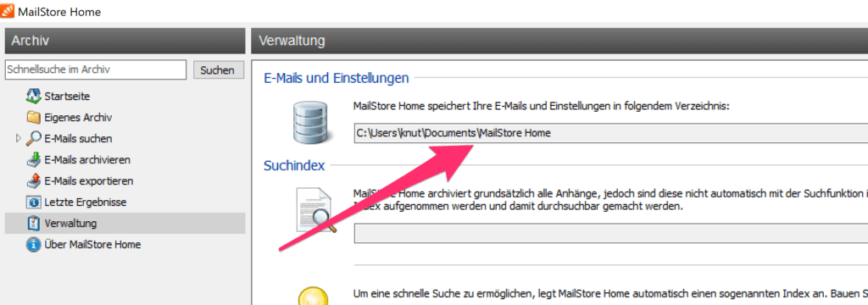The height and width of the screenshot is (305, 868).
Task: Select Eigenes Archiv
Action: coord(78,118)
